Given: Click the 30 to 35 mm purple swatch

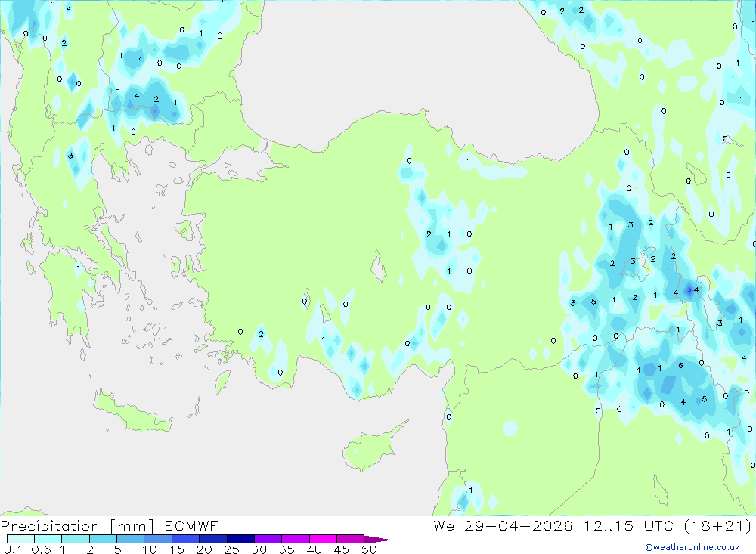Looking at the screenshot, I should pyautogui.click(x=268, y=539).
